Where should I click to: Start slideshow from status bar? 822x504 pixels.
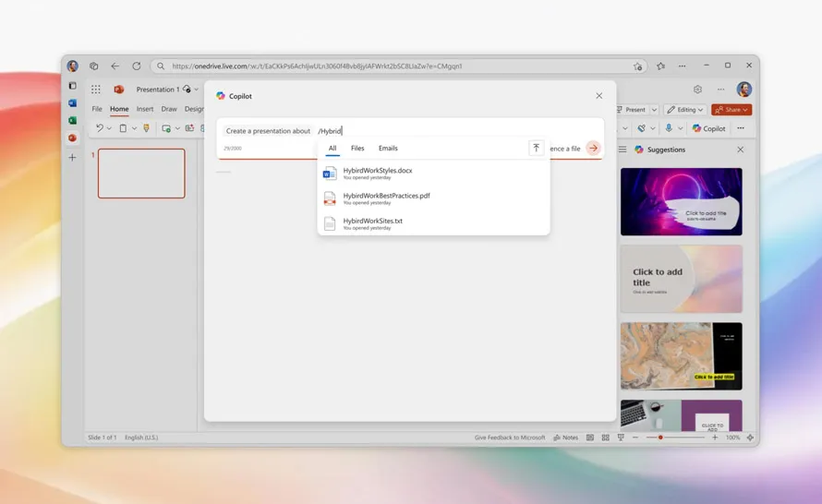[621, 438]
